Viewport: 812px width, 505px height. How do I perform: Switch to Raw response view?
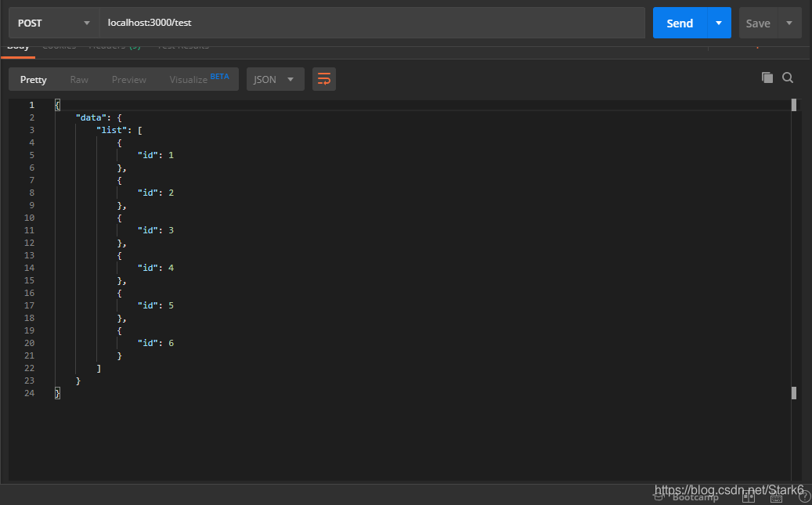(78, 79)
